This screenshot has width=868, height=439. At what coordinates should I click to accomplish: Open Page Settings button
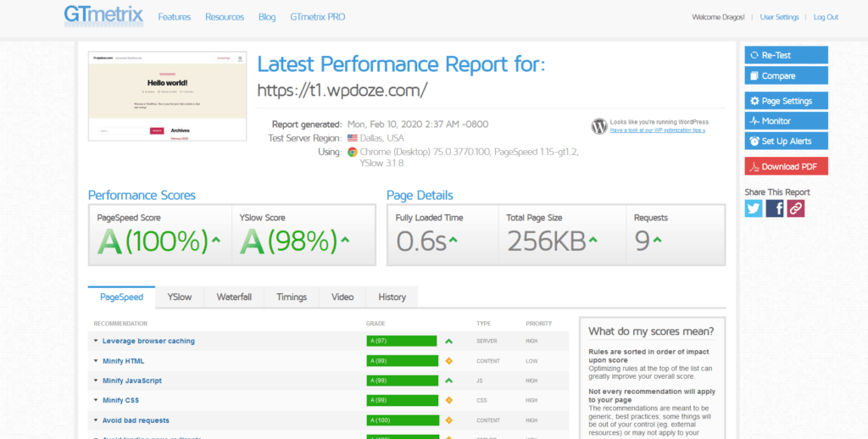tap(786, 101)
